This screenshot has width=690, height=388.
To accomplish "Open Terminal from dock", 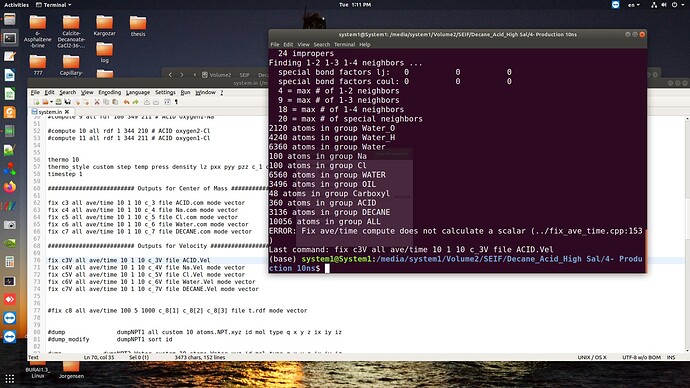I will [x=10, y=38].
